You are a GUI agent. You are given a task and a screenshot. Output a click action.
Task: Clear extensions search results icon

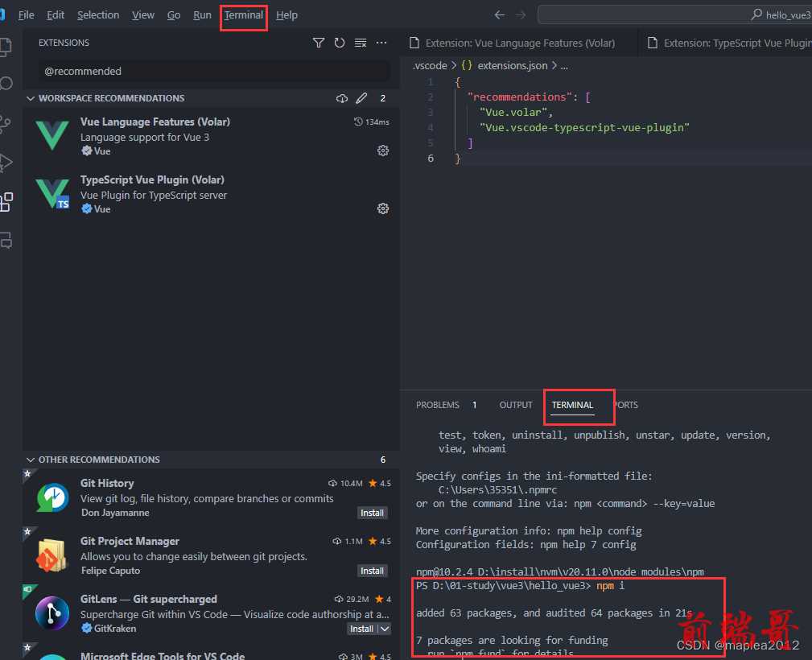click(x=361, y=43)
